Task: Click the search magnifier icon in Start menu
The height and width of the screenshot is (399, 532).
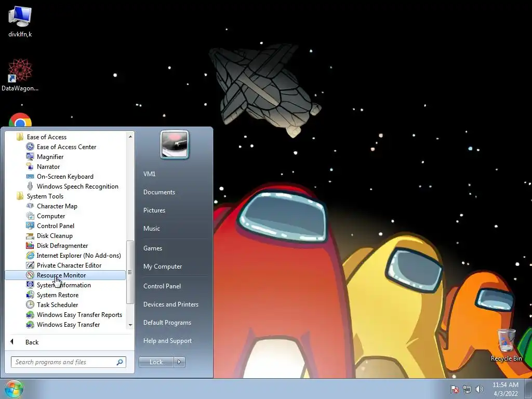Action: point(119,362)
